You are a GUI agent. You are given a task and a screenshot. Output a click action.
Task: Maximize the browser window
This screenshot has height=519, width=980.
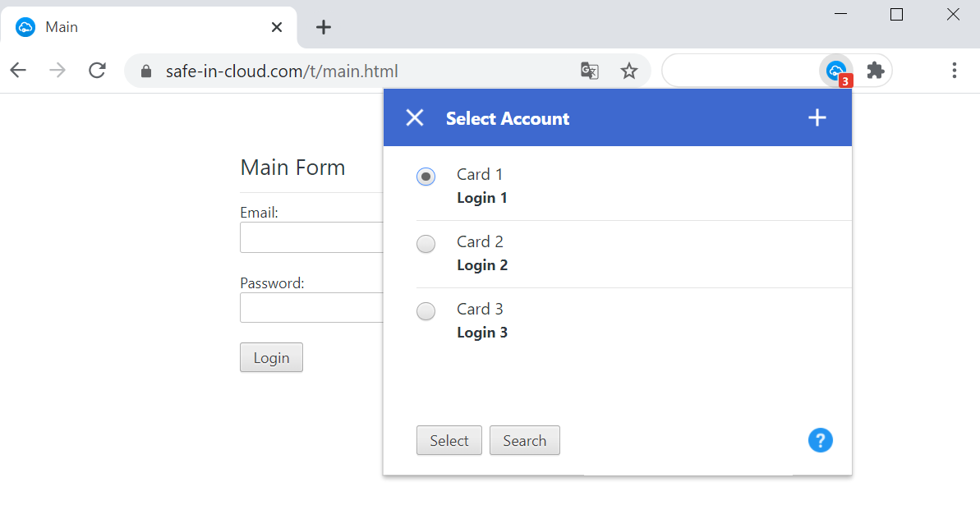(896, 14)
